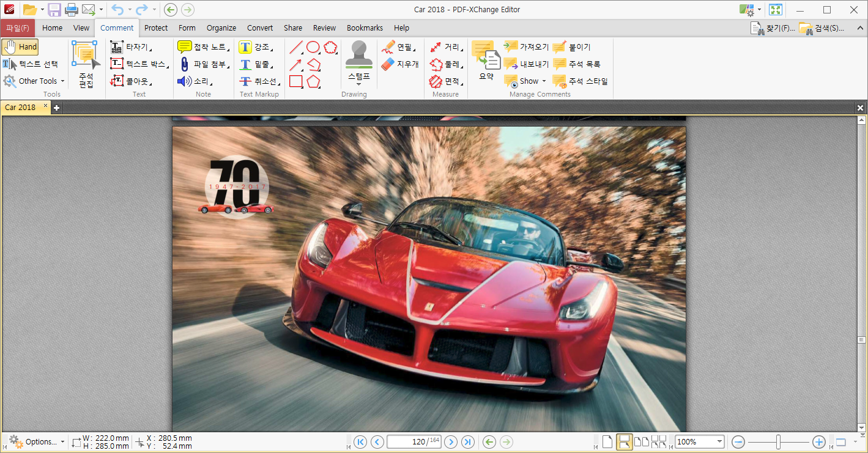The height and width of the screenshot is (453, 868).
Task: Switch to the Organize ribbon tab
Action: tap(221, 28)
